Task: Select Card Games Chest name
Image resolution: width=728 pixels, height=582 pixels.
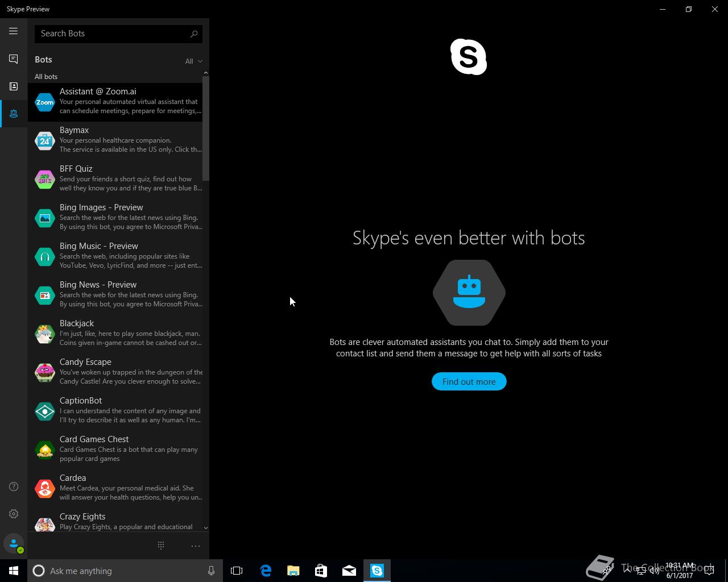Action: [x=94, y=439]
